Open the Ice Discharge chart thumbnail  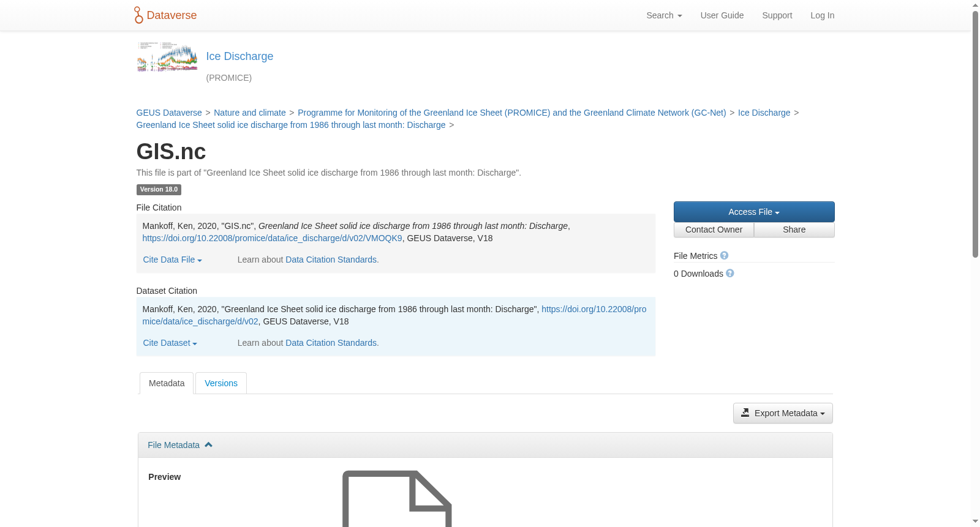point(167,57)
